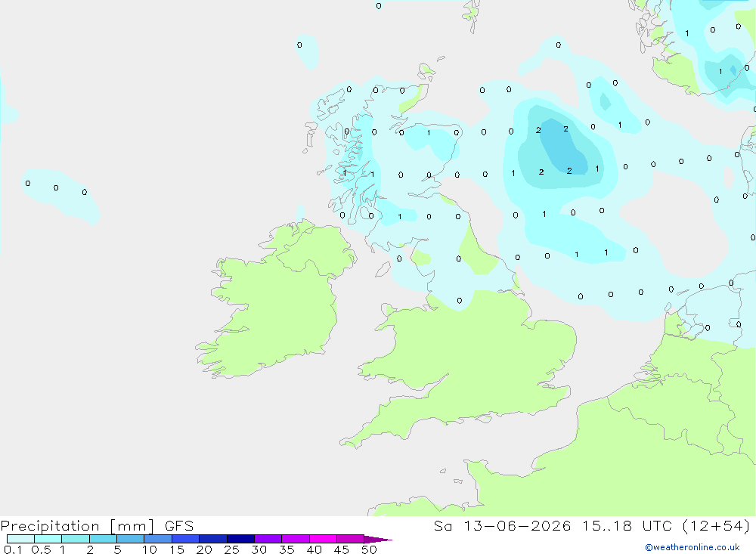Screen dimensions: 756x554
Task: Click the 'UTC' label
Action: pos(657,526)
